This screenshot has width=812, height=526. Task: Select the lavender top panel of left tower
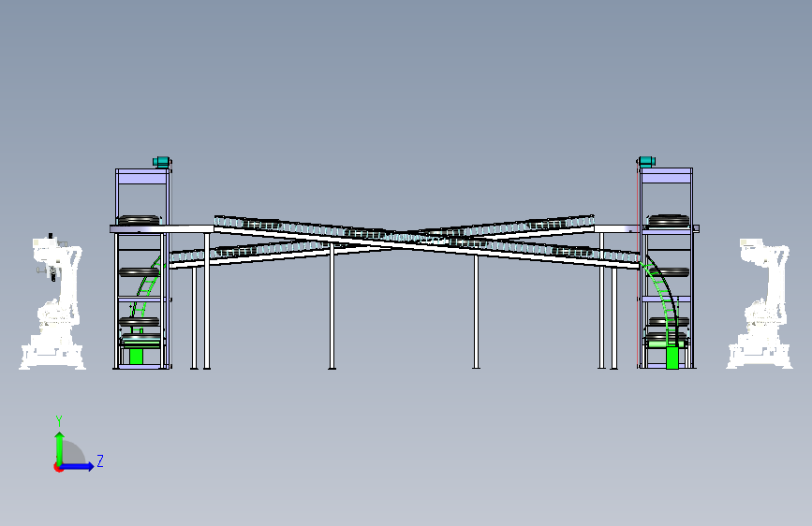(x=142, y=179)
